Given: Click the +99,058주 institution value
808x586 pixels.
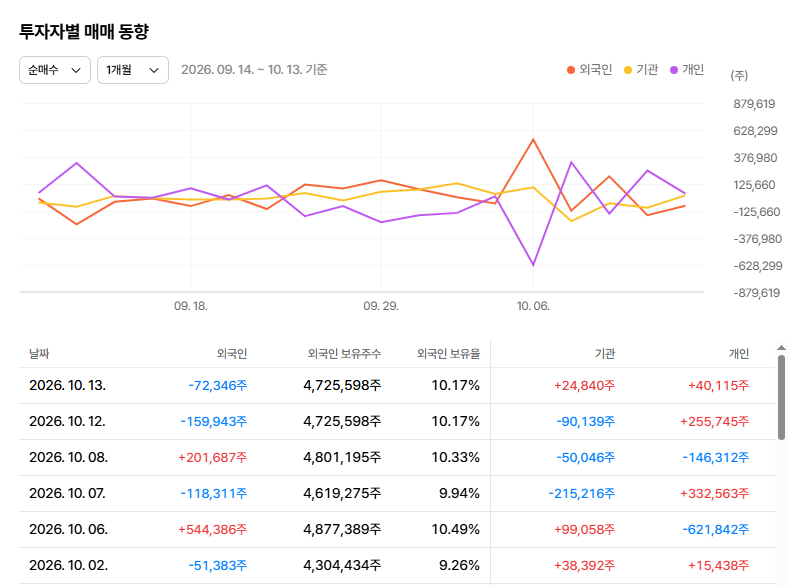Looking at the screenshot, I should pos(585,530).
